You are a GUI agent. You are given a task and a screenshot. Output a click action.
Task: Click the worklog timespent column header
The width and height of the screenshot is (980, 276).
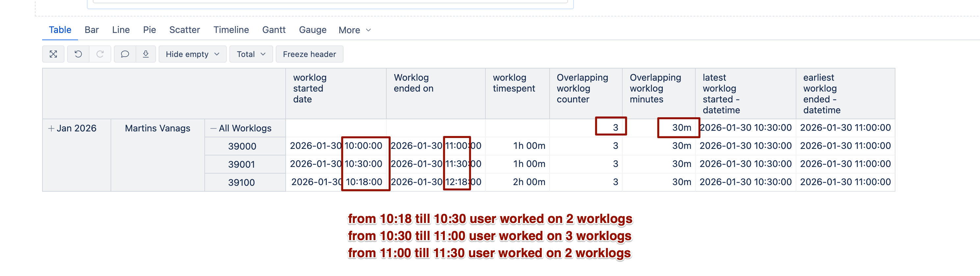click(514, 83)
